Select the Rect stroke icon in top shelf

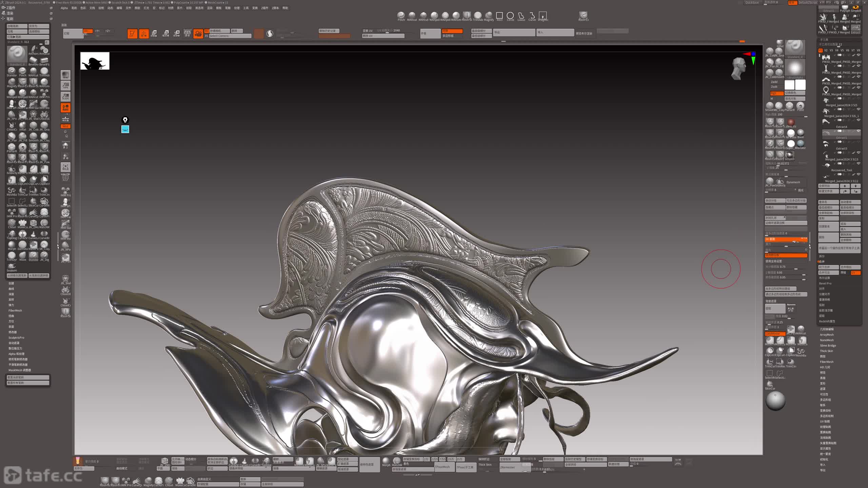[499, 16]
